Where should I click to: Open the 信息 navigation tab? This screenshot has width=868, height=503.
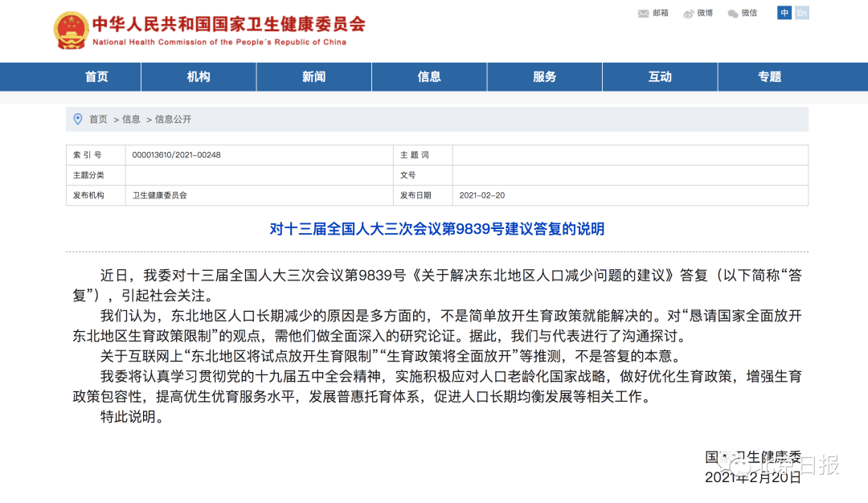click(429, 77)
